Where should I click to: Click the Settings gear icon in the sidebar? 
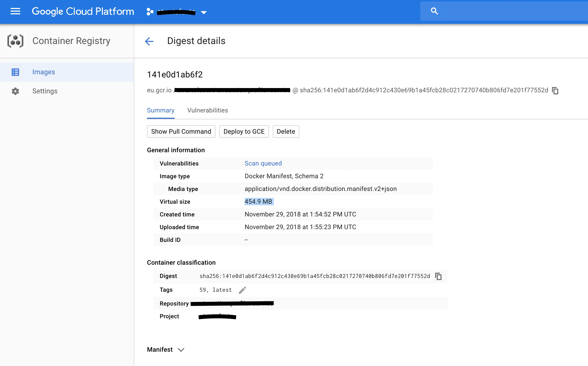15,91
